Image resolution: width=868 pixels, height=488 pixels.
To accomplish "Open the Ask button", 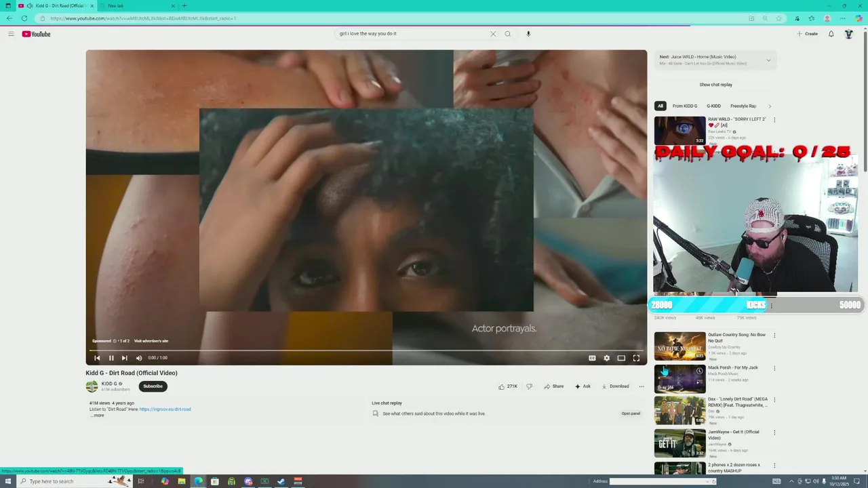I will [583, 386].
